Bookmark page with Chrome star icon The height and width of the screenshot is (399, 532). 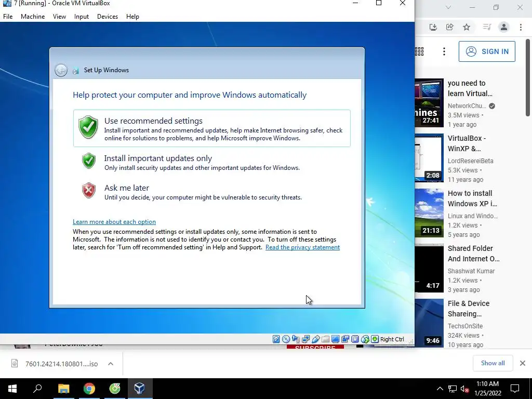(467, 27)
